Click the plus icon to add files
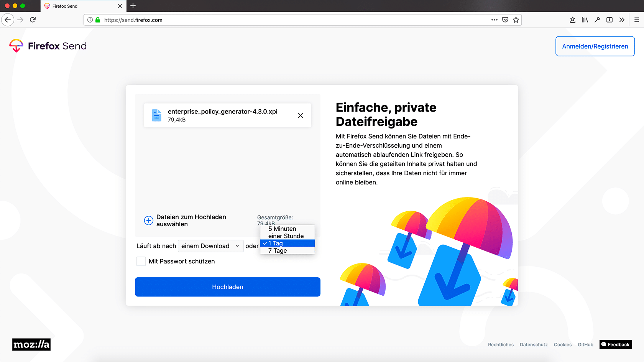Viewport: 644px width, 362px height. pos(149,220)
